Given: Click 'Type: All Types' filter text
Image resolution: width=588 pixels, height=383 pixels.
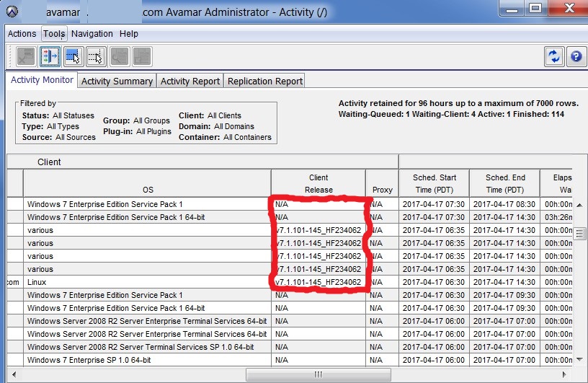Looking at the screenshot, I should pos(50,126).
